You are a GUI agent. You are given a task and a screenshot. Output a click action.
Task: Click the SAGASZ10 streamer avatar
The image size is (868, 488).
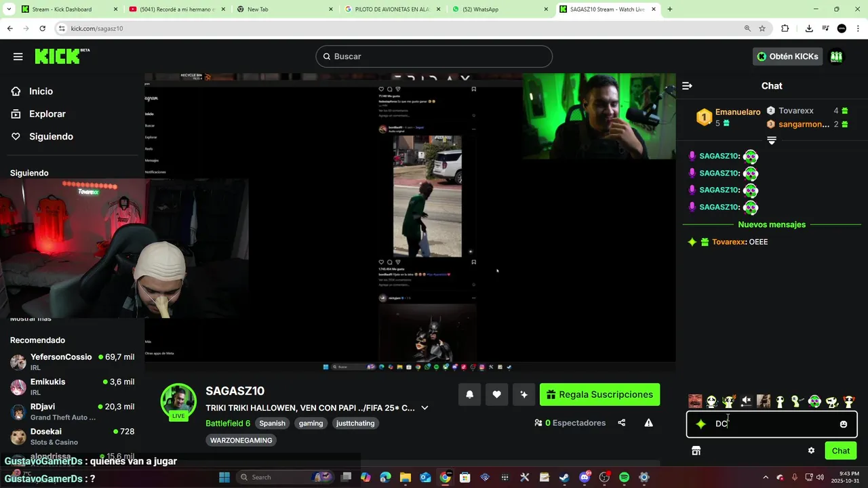pyautogui.click(x=178, y=401)
